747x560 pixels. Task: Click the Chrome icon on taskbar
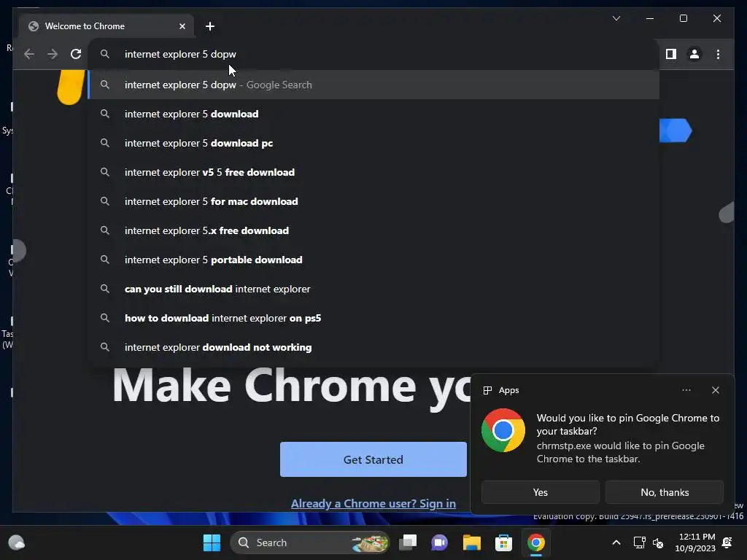pos(536,542)
